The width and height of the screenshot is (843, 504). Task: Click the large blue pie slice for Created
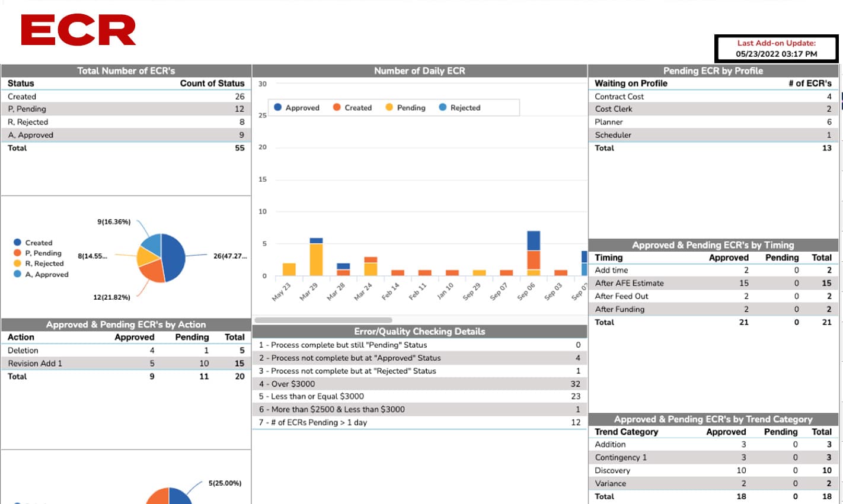coord(174,258)
